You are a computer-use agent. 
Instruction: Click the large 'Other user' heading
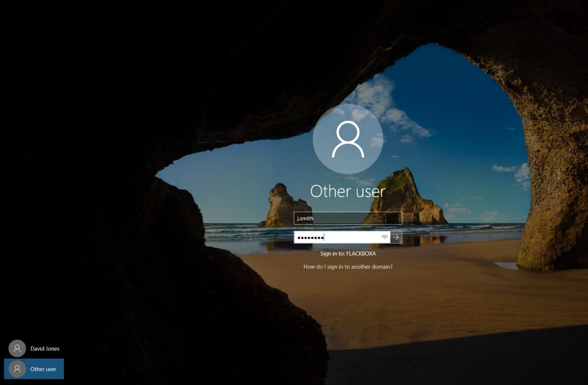coord(348,191)
